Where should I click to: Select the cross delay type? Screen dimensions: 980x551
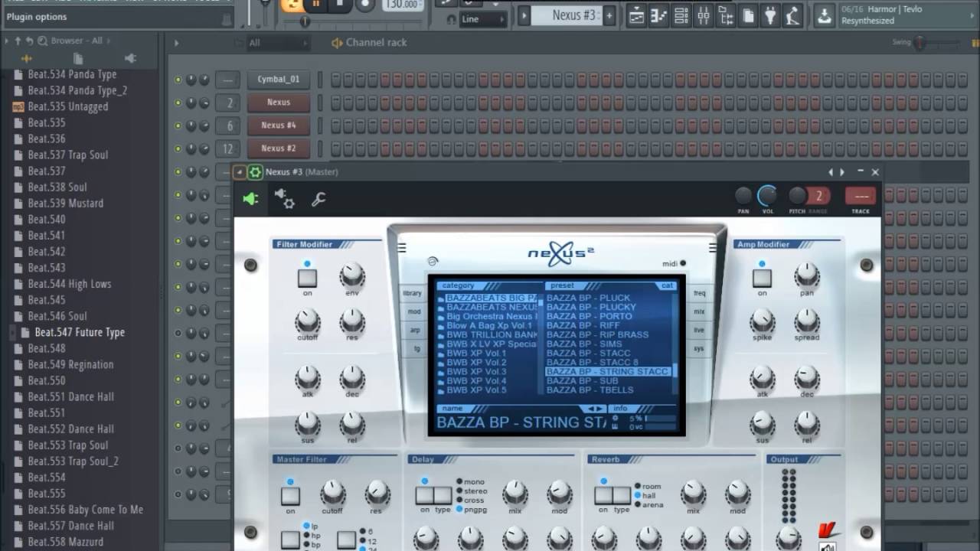coord(469,500)
